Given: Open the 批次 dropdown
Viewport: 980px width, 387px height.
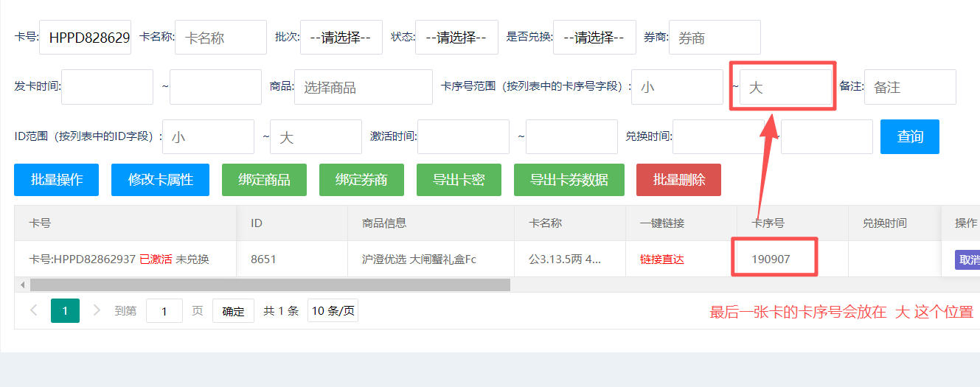Looking at the screenshot, I should tap(341, 38).
